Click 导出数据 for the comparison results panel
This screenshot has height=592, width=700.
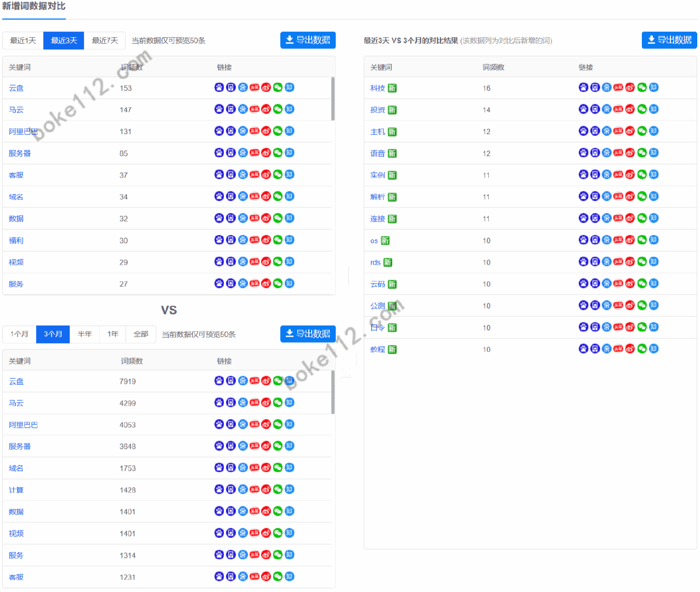669,40
